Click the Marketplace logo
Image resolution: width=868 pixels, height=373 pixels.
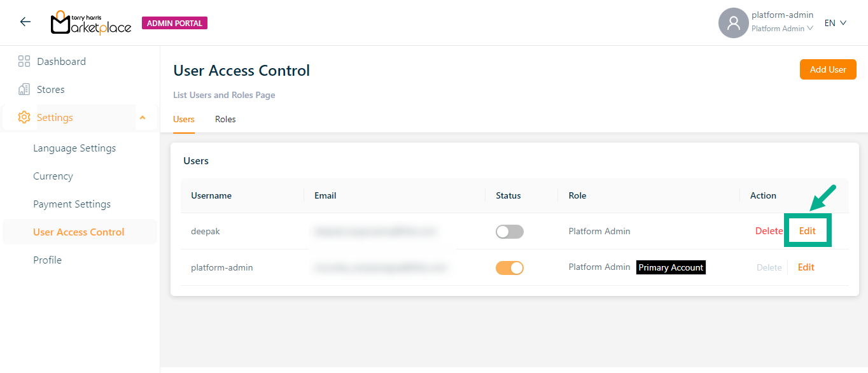coord(91,23)
